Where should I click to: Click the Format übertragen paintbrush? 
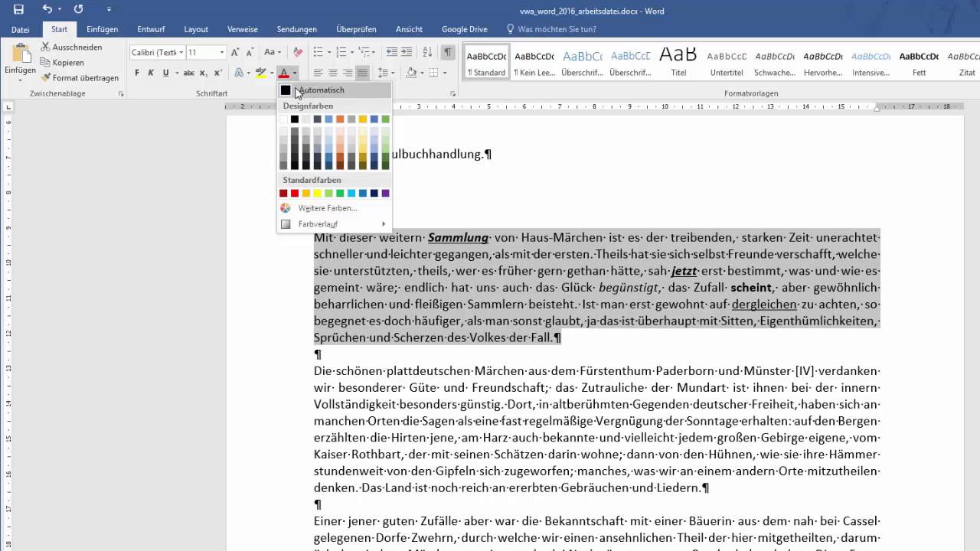tap(80, 78)
